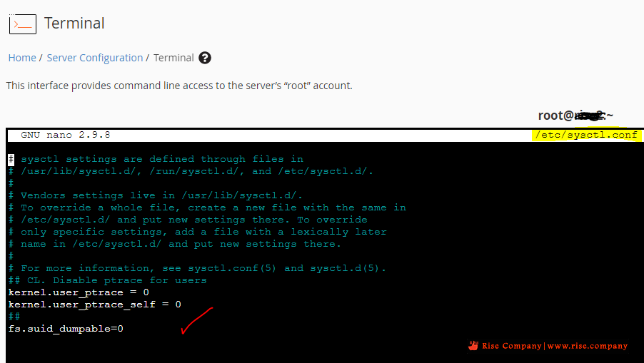Click the red checkmark annotation

[197, 320]
